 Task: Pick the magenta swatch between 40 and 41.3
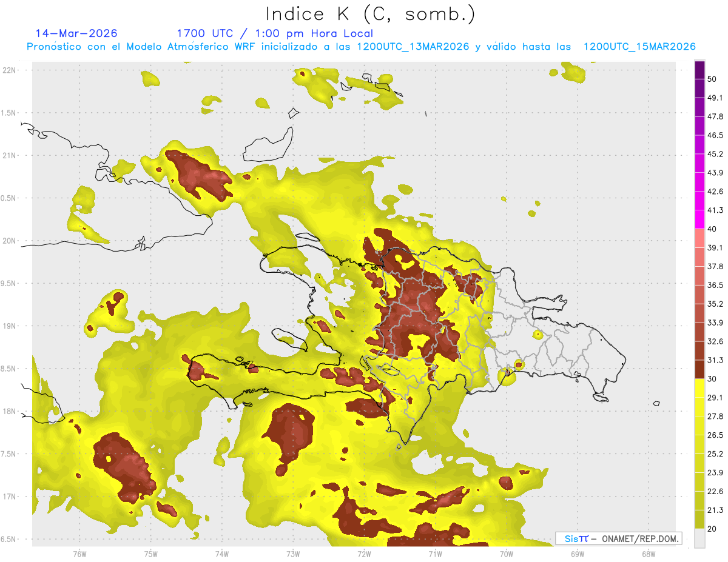(700, 219)
